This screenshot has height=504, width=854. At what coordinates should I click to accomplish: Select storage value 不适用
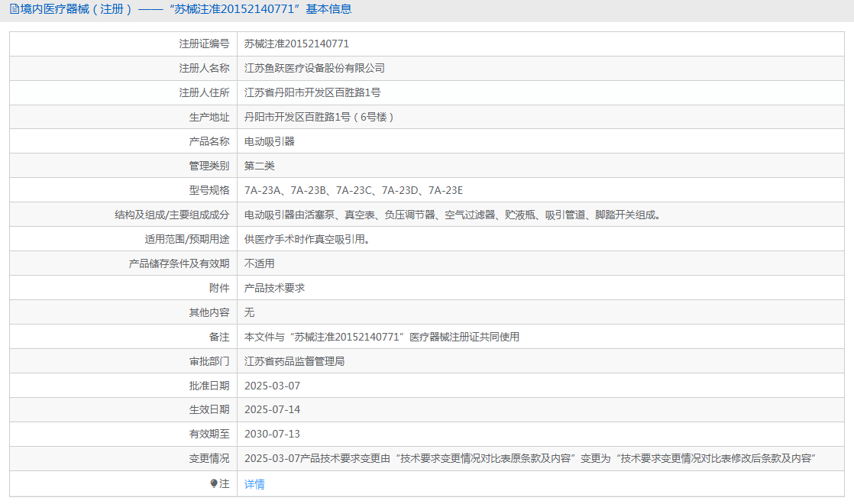pos(259,263)
